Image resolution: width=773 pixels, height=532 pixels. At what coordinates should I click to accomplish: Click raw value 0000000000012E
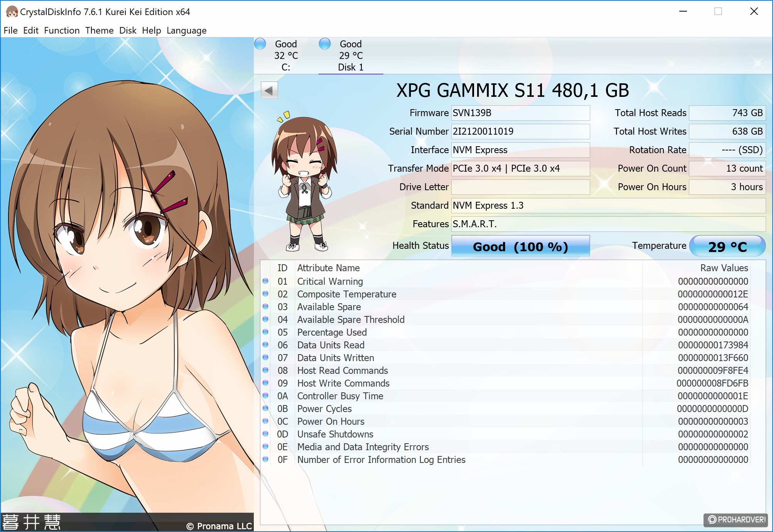click(713, 294)
